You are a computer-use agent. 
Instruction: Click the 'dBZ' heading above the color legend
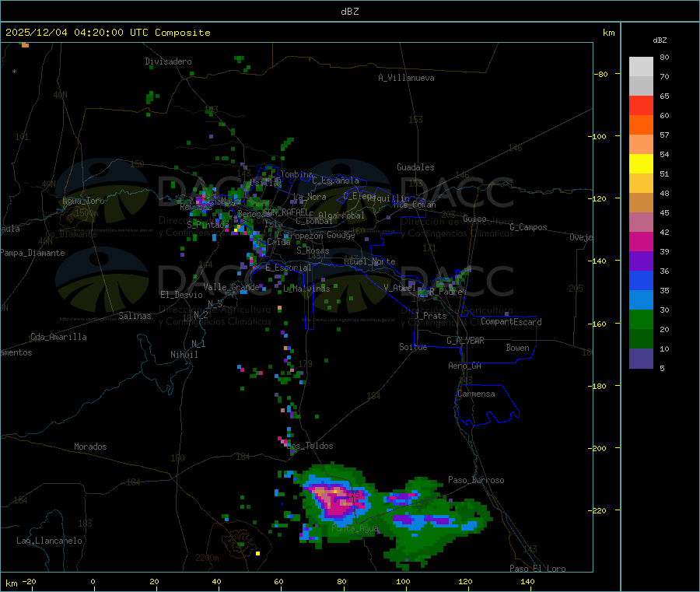(x=660, y=40)
